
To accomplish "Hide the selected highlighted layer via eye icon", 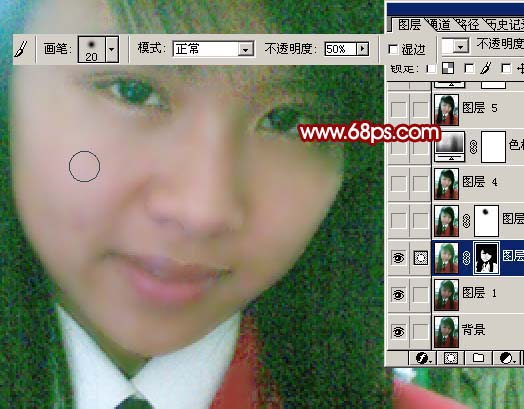I will [398, 258].
